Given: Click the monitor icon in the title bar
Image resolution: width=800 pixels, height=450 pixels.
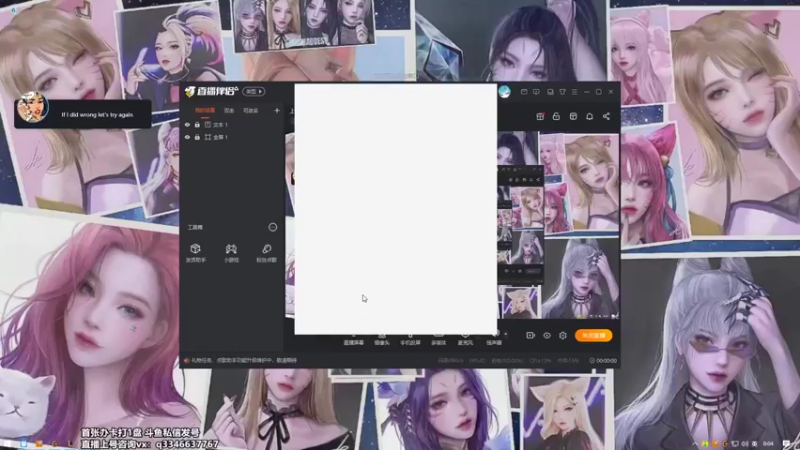Looking at the screenshot, I should [550, 92].
